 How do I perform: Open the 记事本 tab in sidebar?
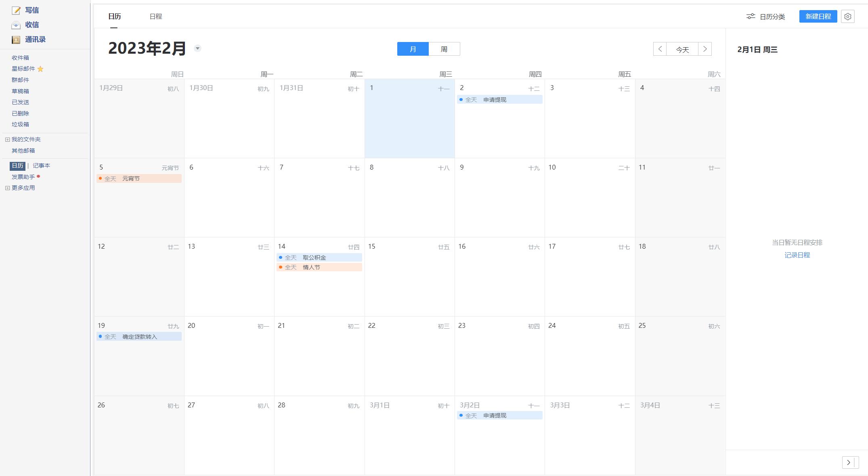pos(41,166)
